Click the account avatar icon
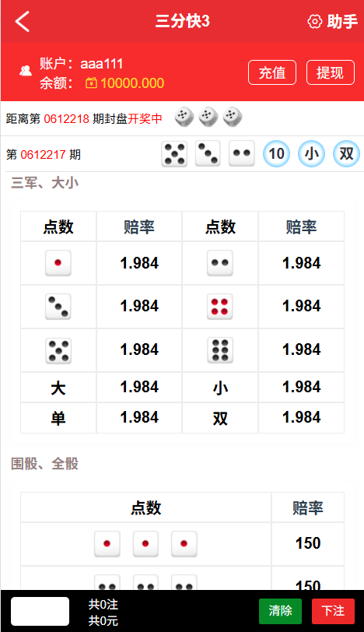Screen dimensions: 364x632 [x=26, y=71]
